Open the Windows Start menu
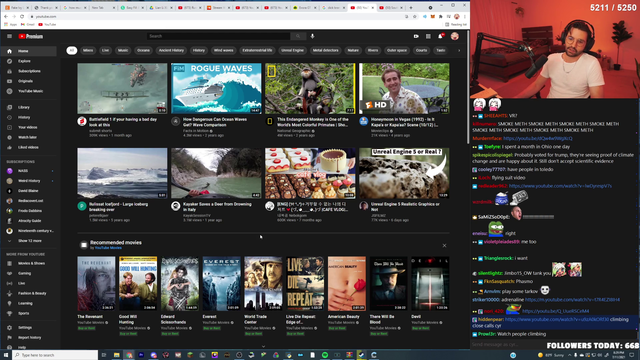 (x=6, y=355)
